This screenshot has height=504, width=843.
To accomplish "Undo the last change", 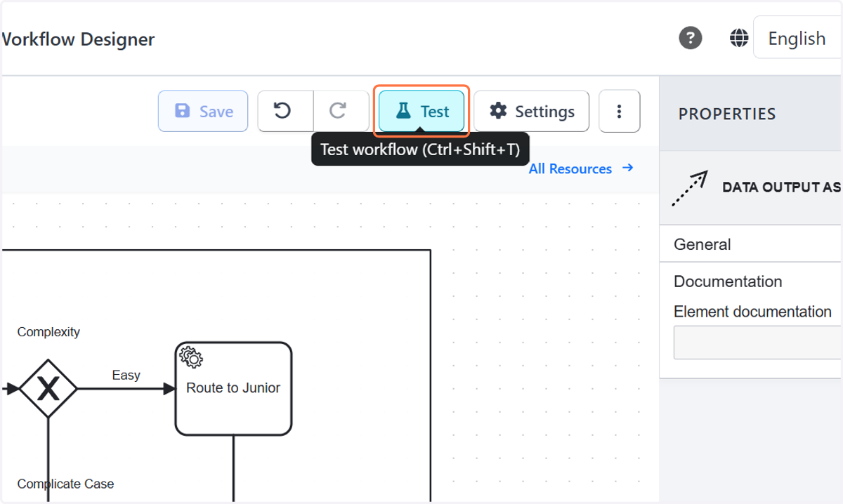I will click(285, 111).
